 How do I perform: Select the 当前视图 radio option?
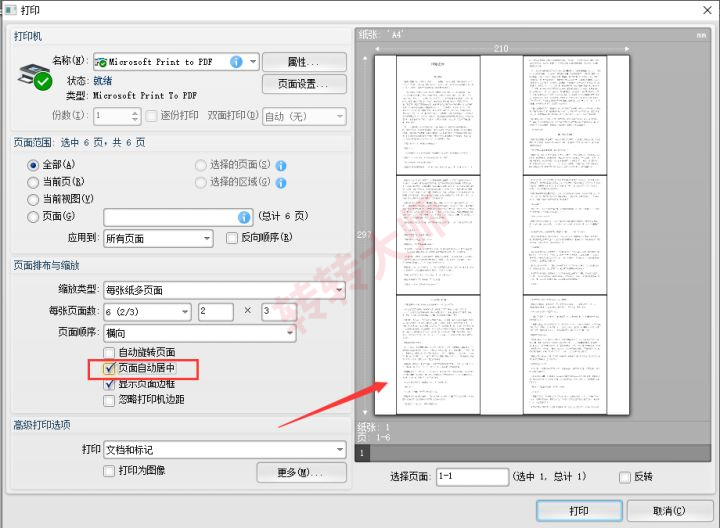tap(33, 200)
